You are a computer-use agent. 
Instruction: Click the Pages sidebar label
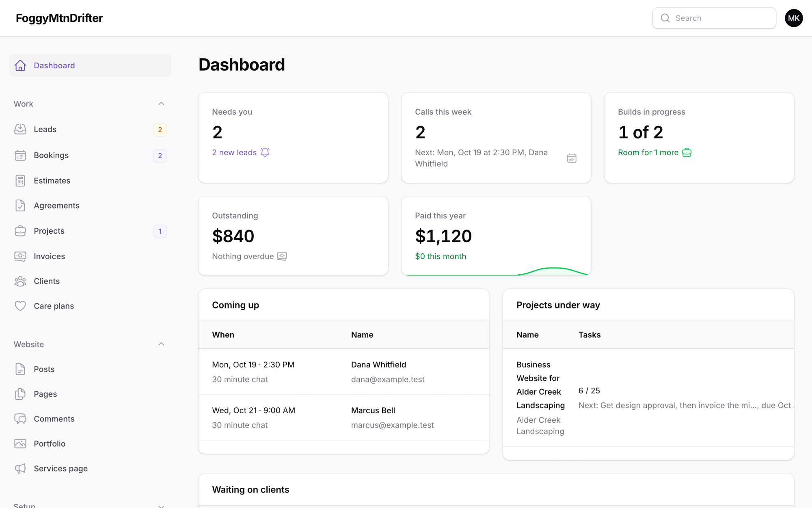(x=45, y=394)
